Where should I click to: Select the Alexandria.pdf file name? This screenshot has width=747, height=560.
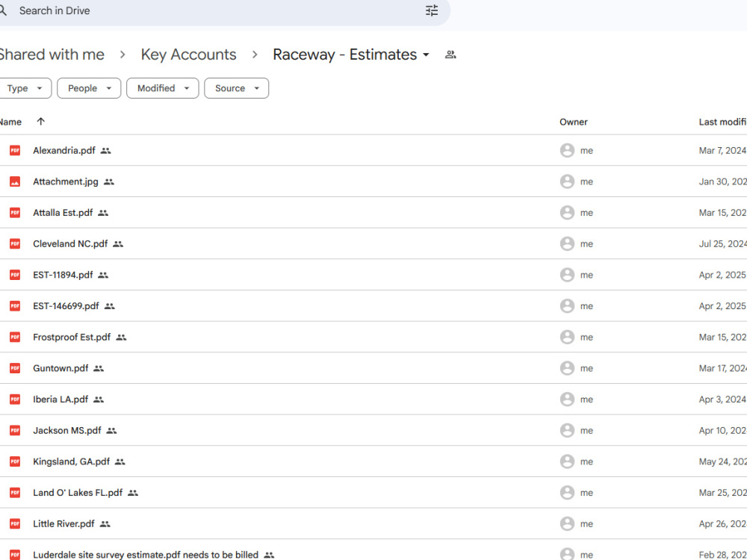pos(63,151)
